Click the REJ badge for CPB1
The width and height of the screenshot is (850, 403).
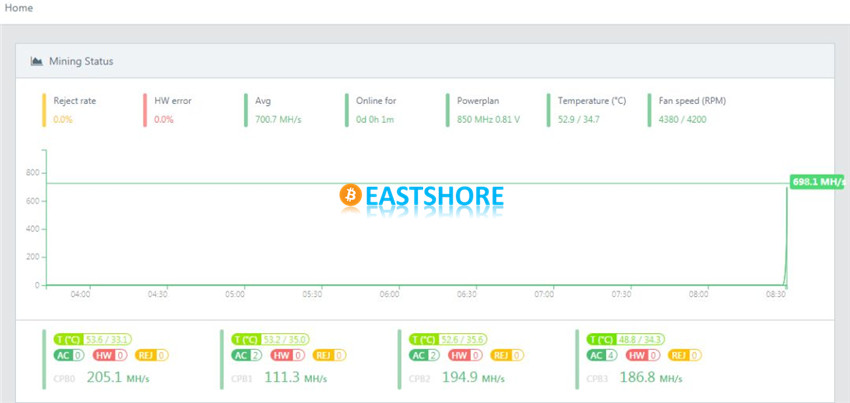point(330,356)
